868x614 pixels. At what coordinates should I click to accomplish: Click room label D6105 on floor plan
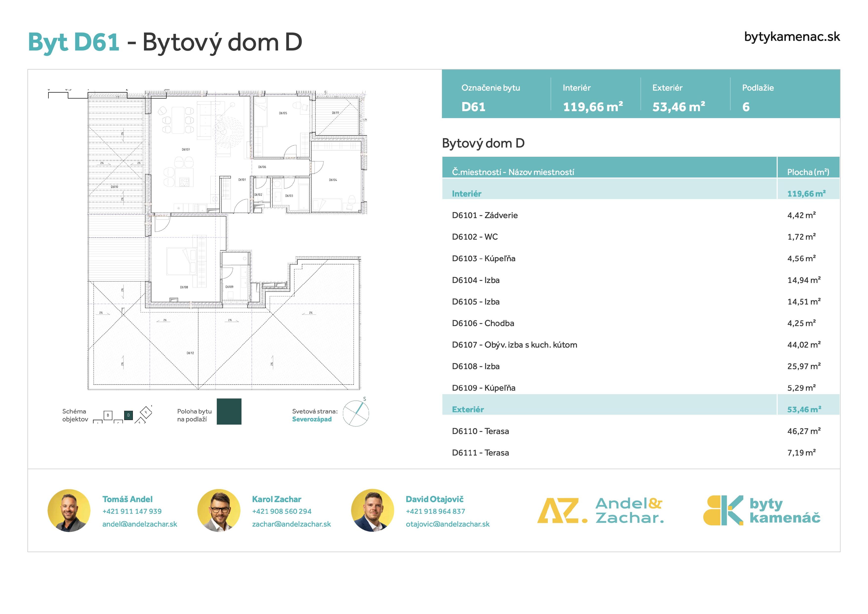click(x=283, y=113)
